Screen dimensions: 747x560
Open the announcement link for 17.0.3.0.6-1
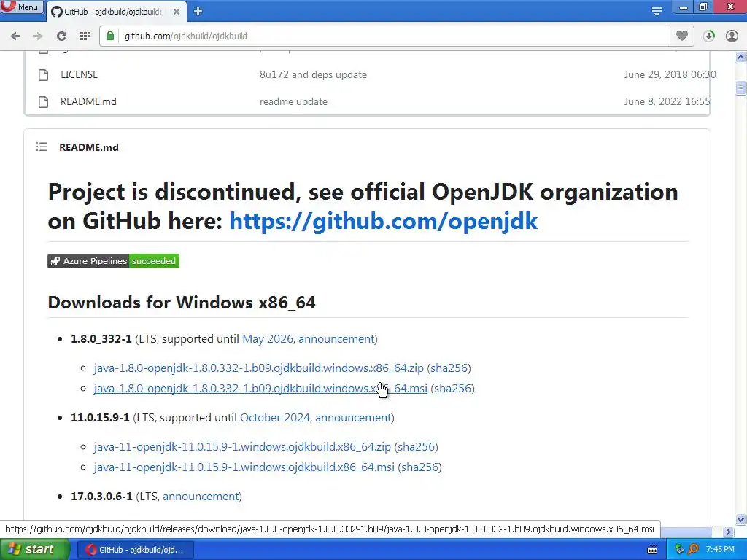click(201, 497)
